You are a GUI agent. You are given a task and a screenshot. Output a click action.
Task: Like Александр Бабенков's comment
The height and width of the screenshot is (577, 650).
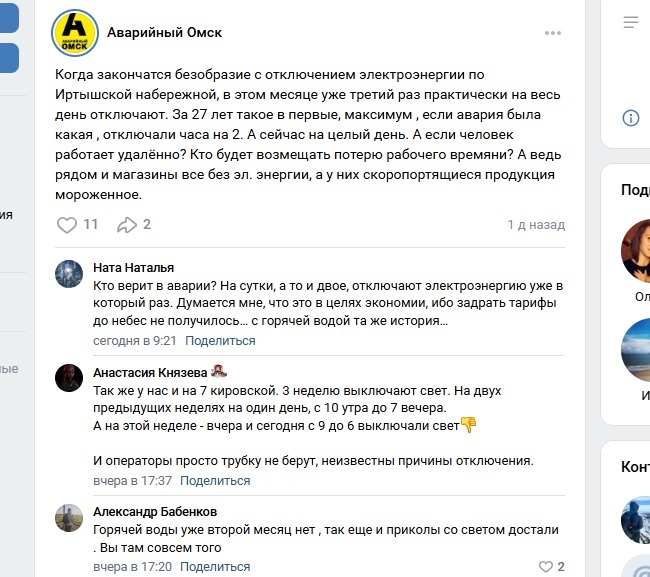click(545, 567)
